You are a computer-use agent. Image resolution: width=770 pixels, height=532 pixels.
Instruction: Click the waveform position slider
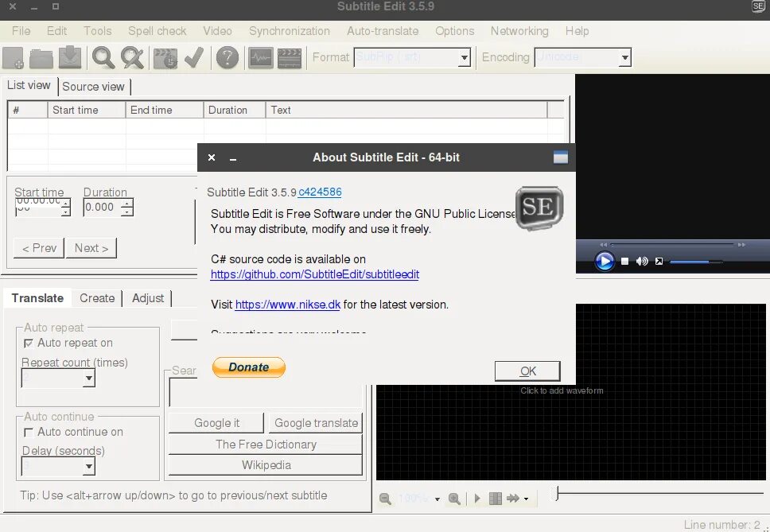point(659,493)
